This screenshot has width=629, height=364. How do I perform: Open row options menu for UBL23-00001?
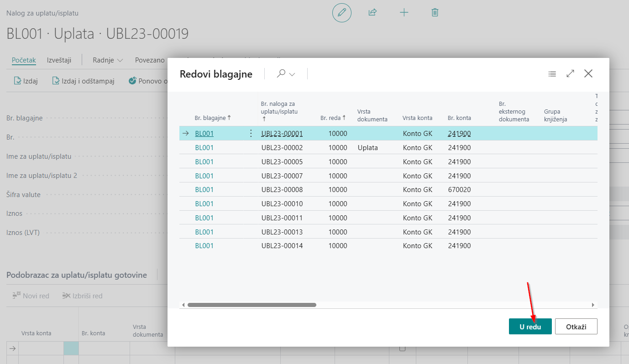coord(251,134)
